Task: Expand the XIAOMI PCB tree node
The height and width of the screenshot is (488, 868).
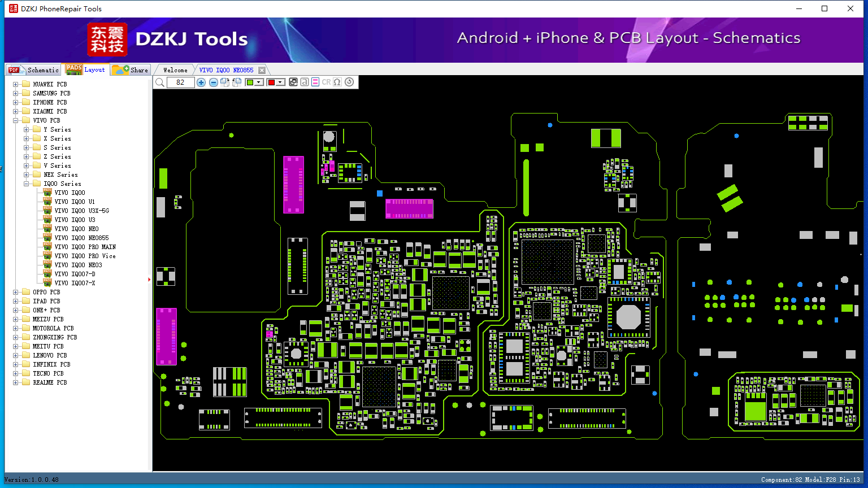Action: [x=15, y=111]
